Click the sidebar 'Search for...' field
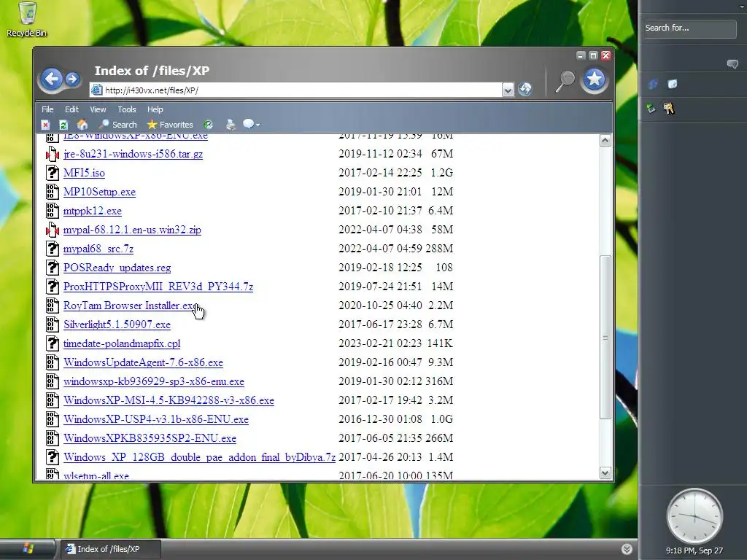 coord(689,28)
